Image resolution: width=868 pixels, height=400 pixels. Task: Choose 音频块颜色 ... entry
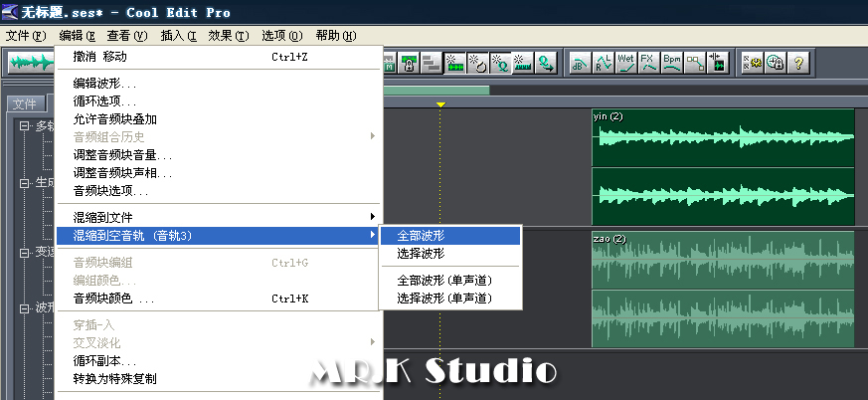point(219,299)
